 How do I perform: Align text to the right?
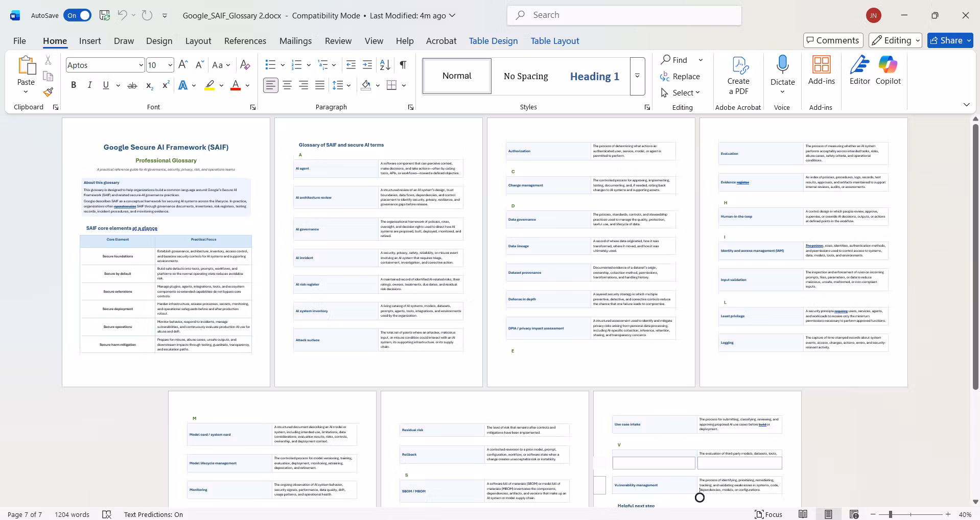click(x=304, y=85)
